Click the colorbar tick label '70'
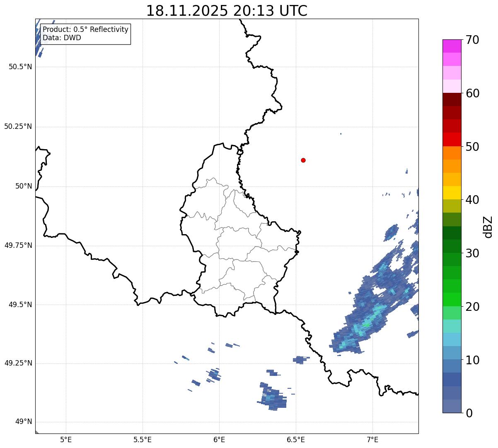This screenshot has height=448, width=498. pyautogui.click(x=472, y=40)
